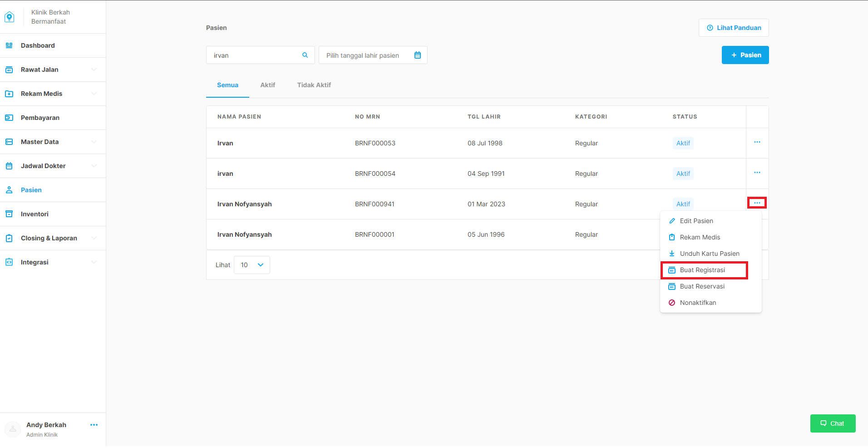Click the + Pasien add button
The height and width of the screenshot is (448, 868).
(745, 55)
